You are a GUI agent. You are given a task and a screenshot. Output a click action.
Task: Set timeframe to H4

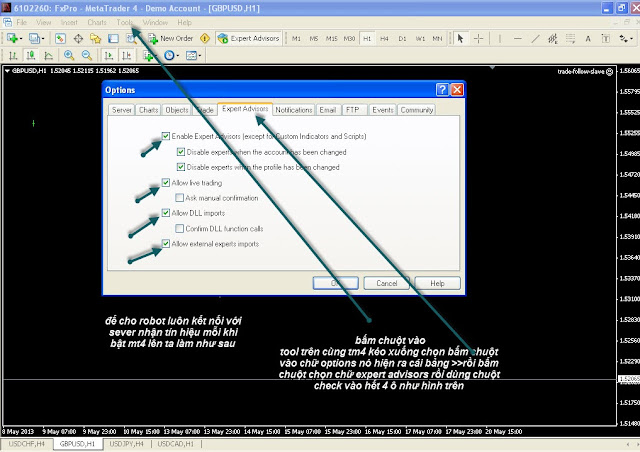tap(384, 38)
